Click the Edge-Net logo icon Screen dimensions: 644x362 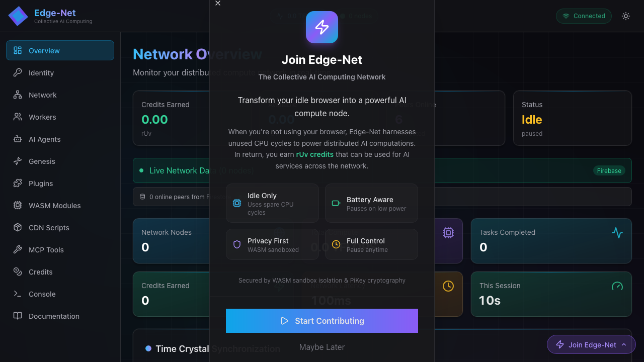coord(18,16)
